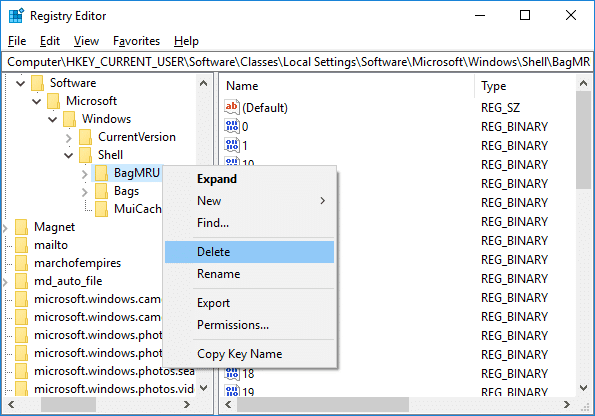Expand the CurrentVersion key

tap(69, 137)
